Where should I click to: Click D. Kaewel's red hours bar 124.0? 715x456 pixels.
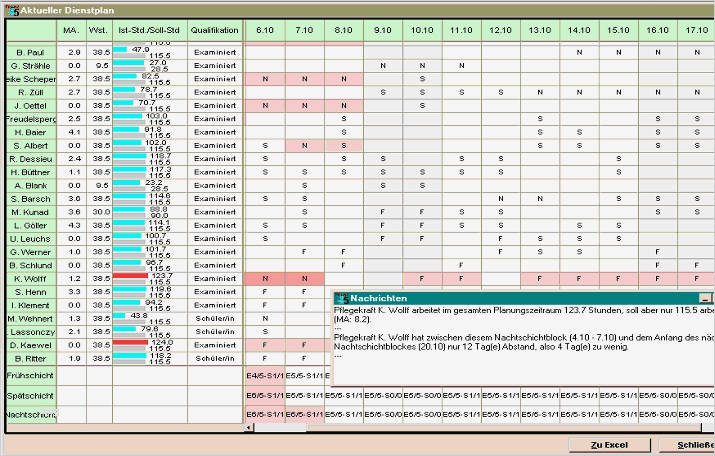coord(130,342)
